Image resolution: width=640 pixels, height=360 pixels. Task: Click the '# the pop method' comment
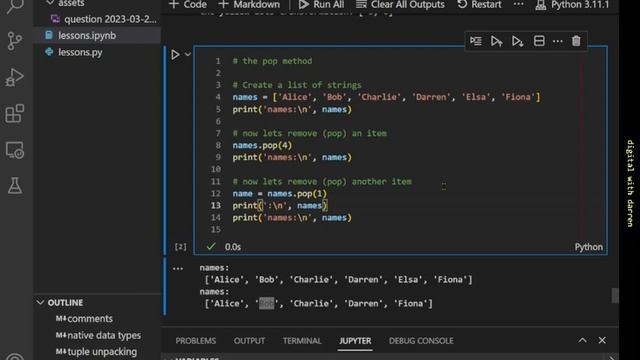pyautogui.click(x=272, y=61)
